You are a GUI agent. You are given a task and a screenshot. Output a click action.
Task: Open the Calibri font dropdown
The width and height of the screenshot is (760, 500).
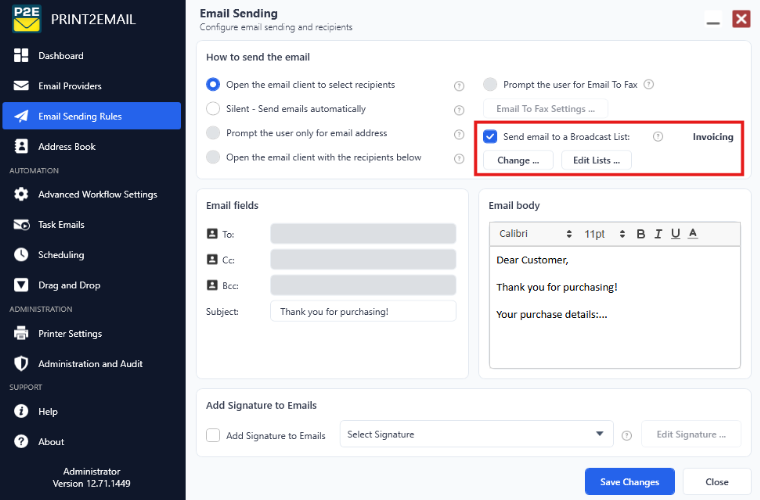tap(536, 234)
